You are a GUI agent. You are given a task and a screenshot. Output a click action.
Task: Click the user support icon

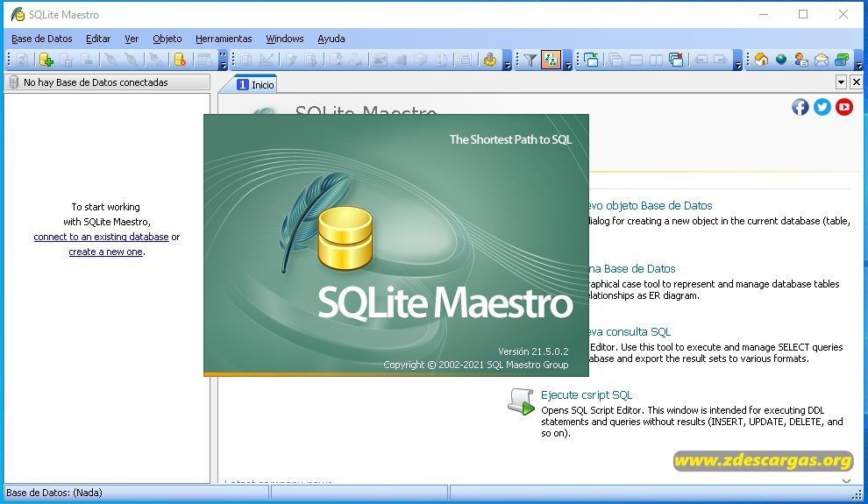click(801, 60)
